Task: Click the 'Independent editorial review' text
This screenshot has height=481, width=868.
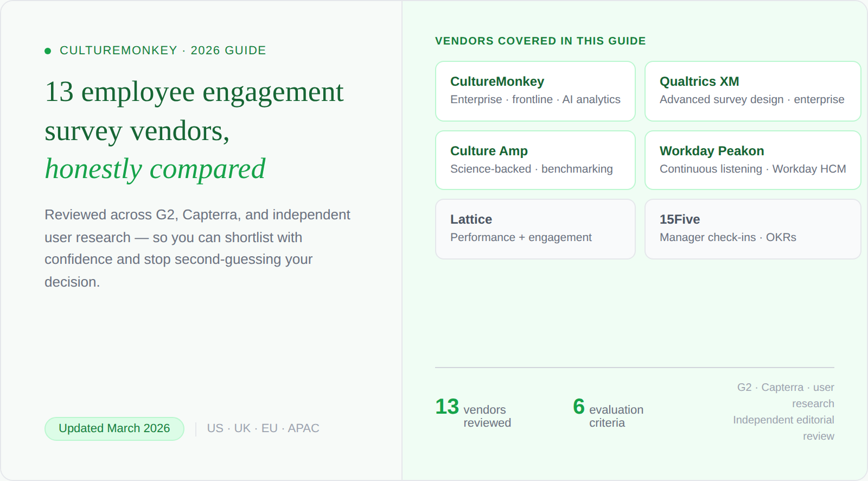Action: click(x=784, y=428)
